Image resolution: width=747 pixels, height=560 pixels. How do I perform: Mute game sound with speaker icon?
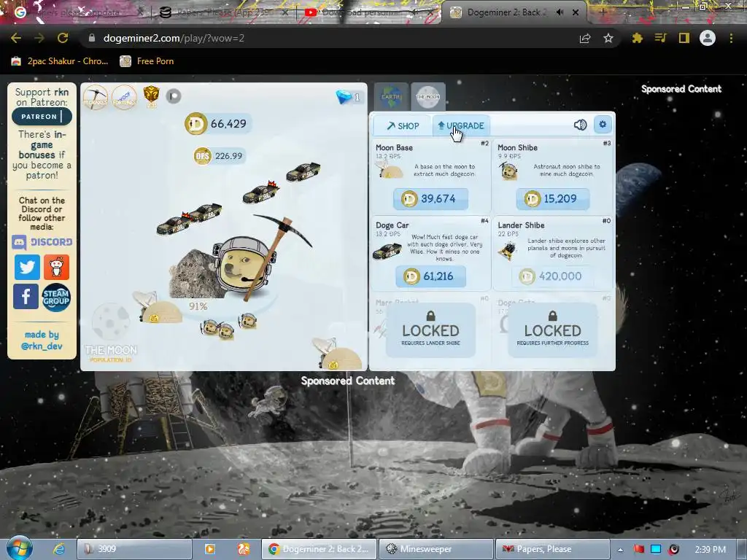click(x=580, y=125)
